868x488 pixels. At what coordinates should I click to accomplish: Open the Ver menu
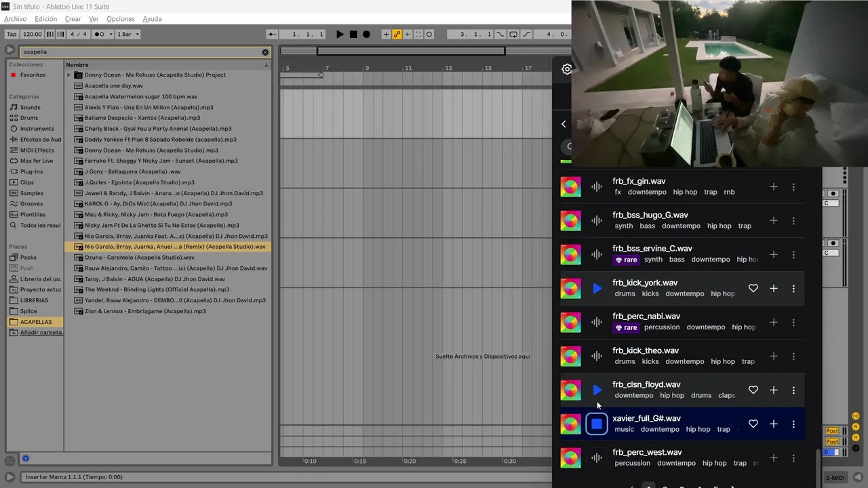coord(94,19)
